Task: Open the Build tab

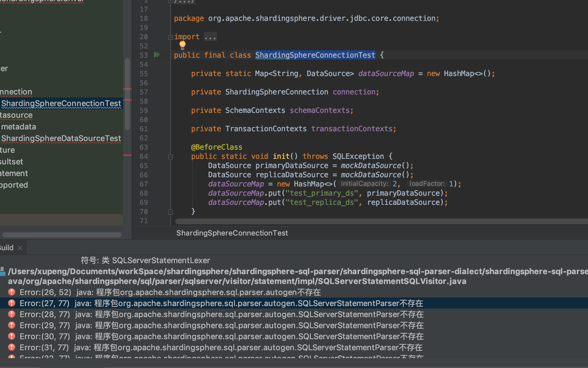Action: [x=7, y=248]
